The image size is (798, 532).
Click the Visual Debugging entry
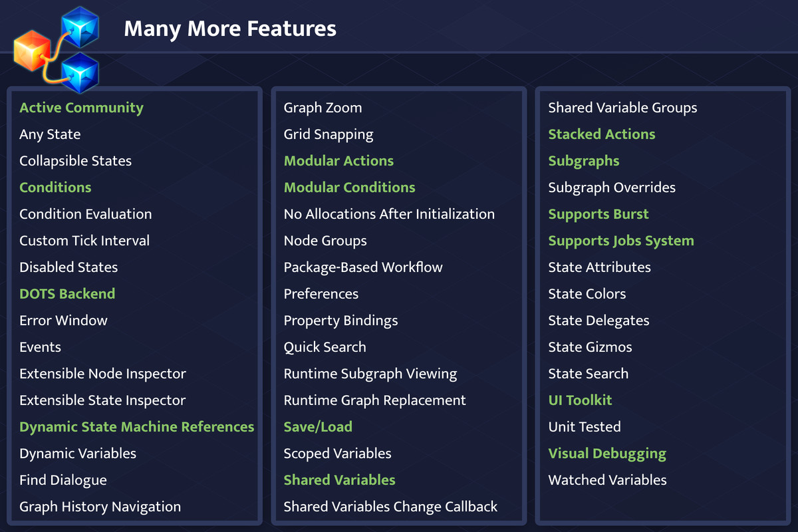[607, 454]
